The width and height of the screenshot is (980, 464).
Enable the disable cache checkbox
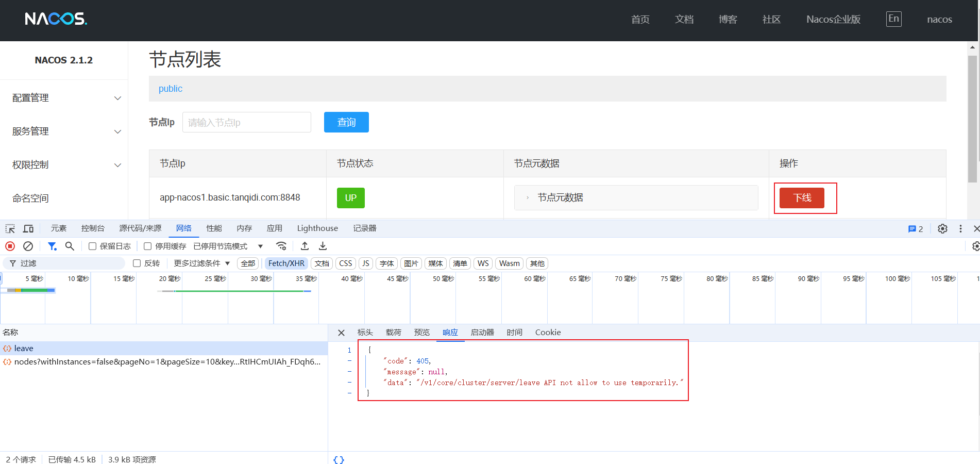point(148,246)
